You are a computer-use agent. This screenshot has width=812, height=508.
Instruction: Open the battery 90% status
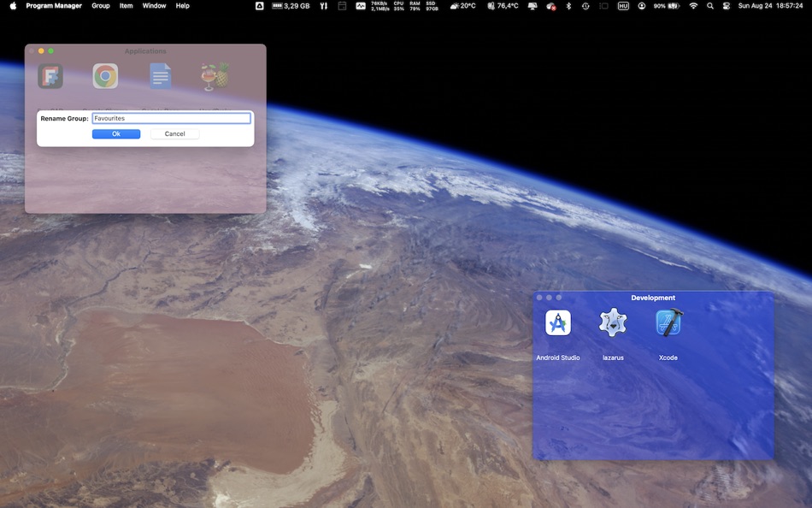pos(666,6)
